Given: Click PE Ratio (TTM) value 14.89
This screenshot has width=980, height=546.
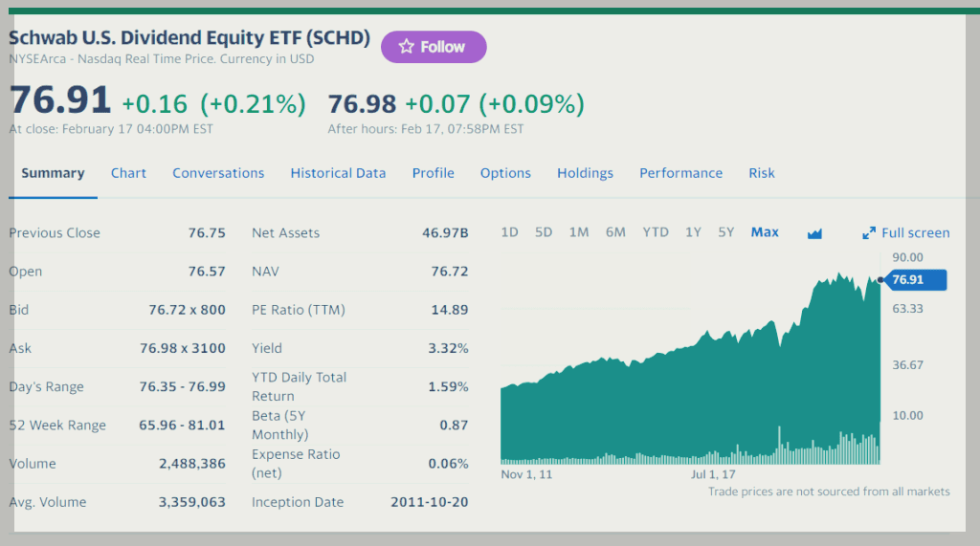Looking at the screenshot, I should click(450, 310).
